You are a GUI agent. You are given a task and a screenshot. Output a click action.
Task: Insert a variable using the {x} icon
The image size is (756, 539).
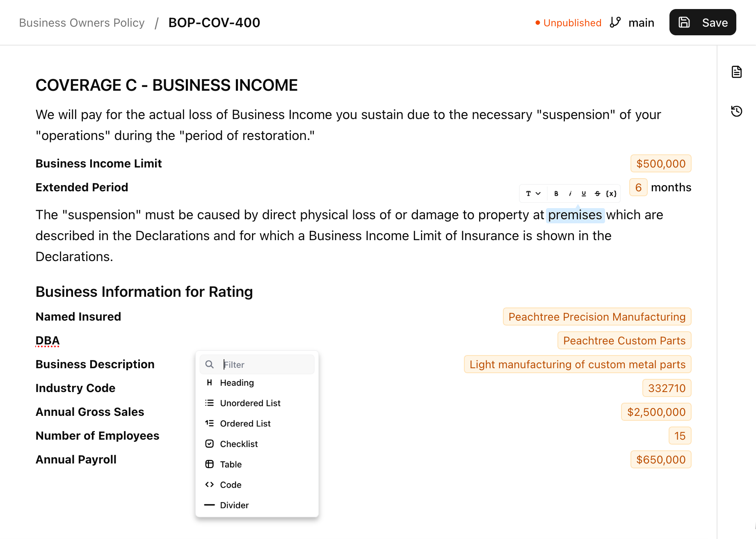pos(611,193)
